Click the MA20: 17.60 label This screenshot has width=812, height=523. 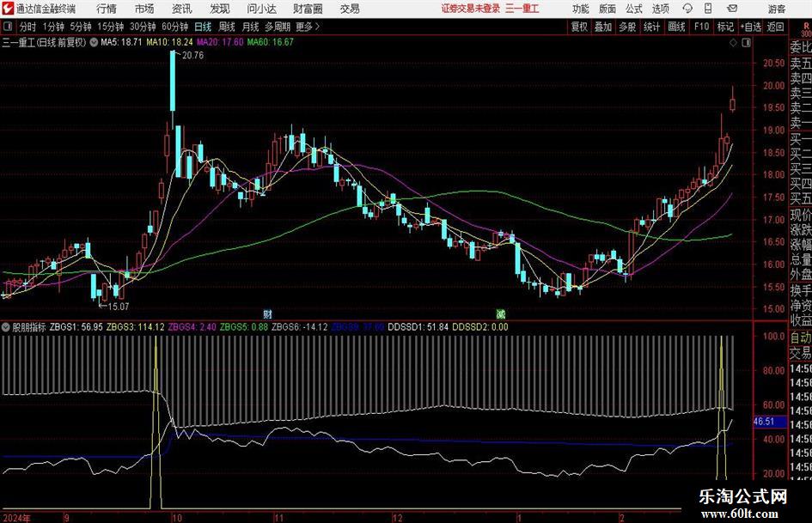click(x=220, y=42)
